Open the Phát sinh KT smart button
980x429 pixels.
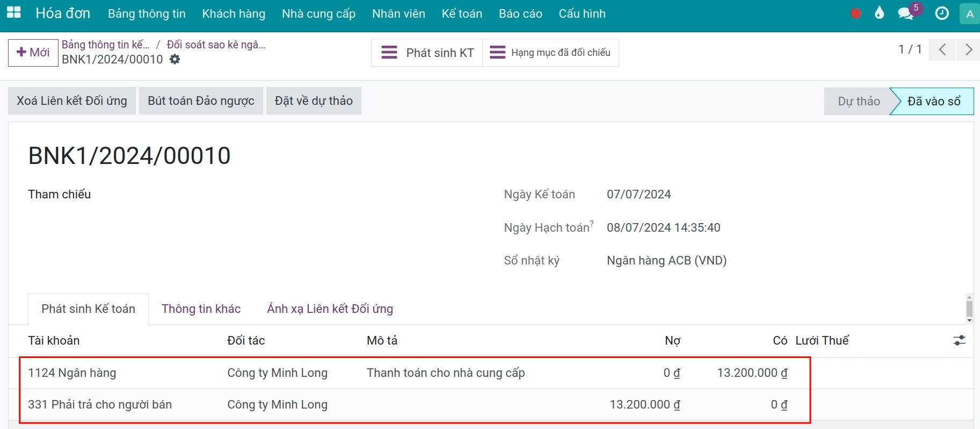pyautogui.click(x=427, y=53)
